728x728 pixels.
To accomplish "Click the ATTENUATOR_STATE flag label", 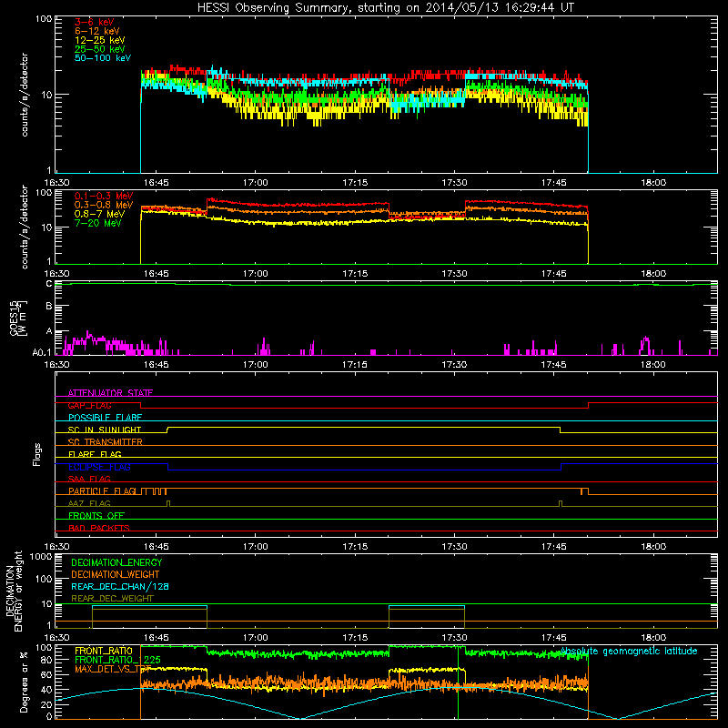I will tap(110, 393).
